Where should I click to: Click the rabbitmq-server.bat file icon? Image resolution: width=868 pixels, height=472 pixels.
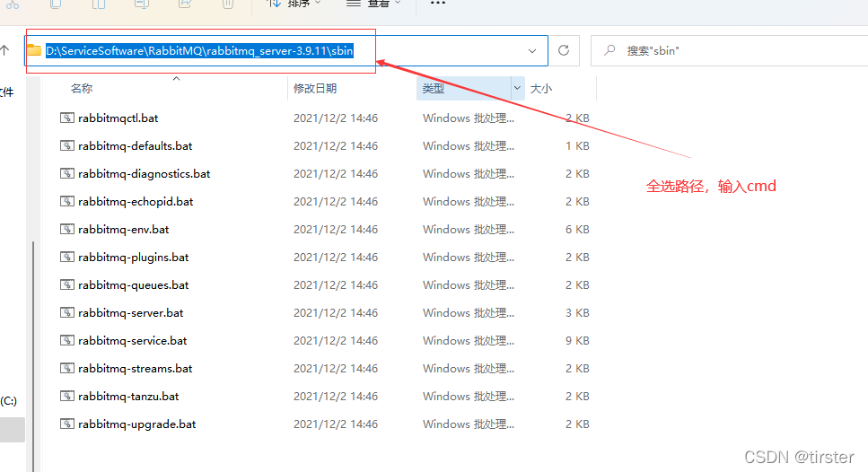click(x=67, y=312)
